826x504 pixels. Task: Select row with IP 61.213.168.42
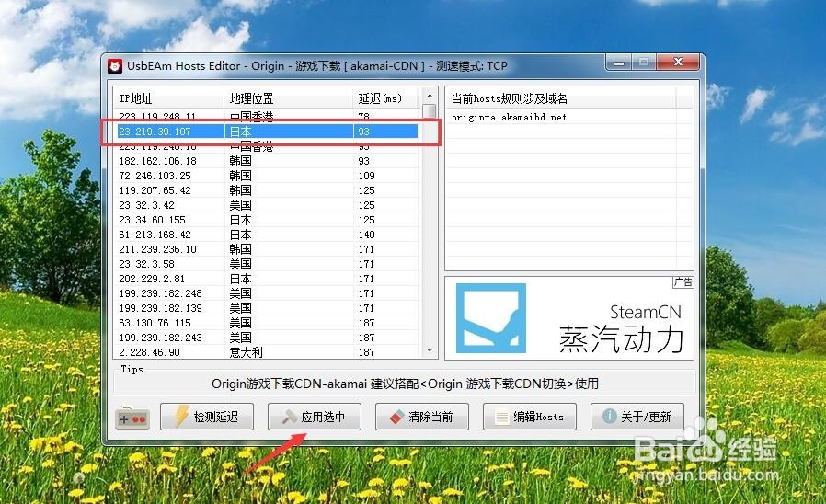coord(267,235)
